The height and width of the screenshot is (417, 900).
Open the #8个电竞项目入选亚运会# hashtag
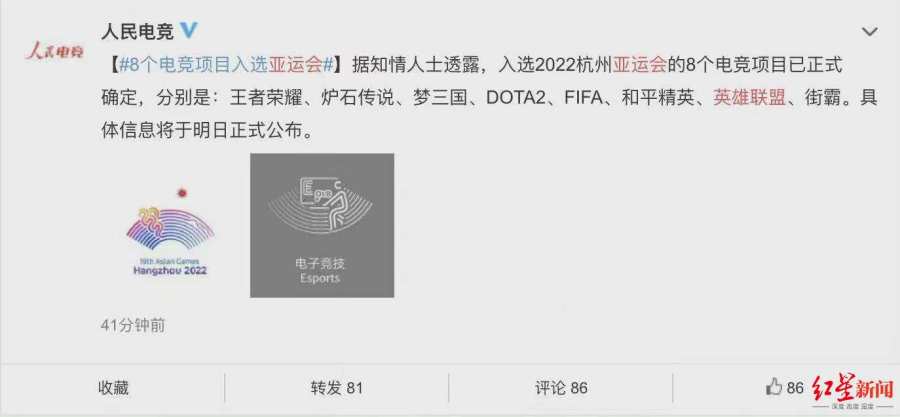coord(226,65)
